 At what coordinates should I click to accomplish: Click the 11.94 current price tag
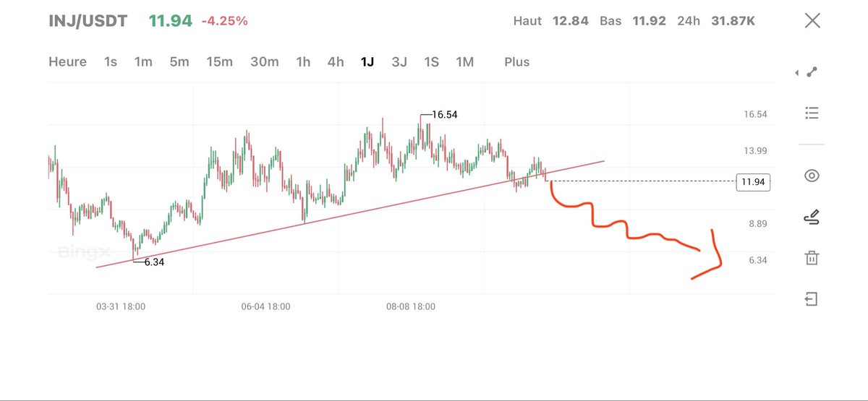pos(754,182)
